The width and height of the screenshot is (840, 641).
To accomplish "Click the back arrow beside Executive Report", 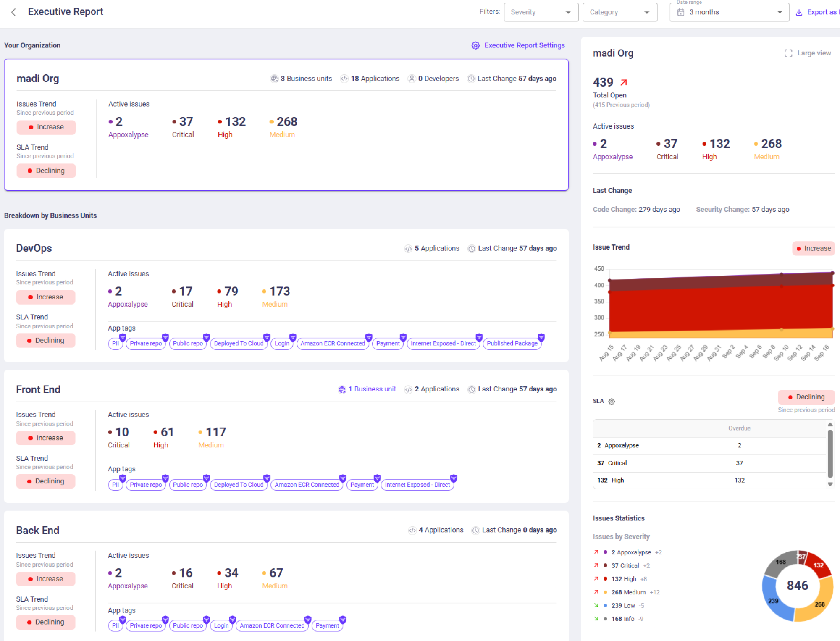I will [x=13, y=12].
